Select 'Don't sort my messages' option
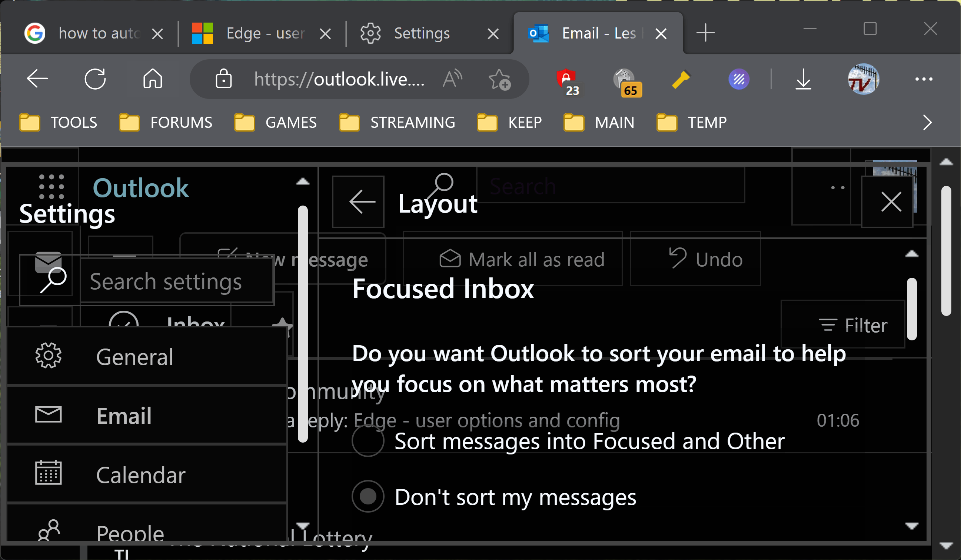 (368, 497)
